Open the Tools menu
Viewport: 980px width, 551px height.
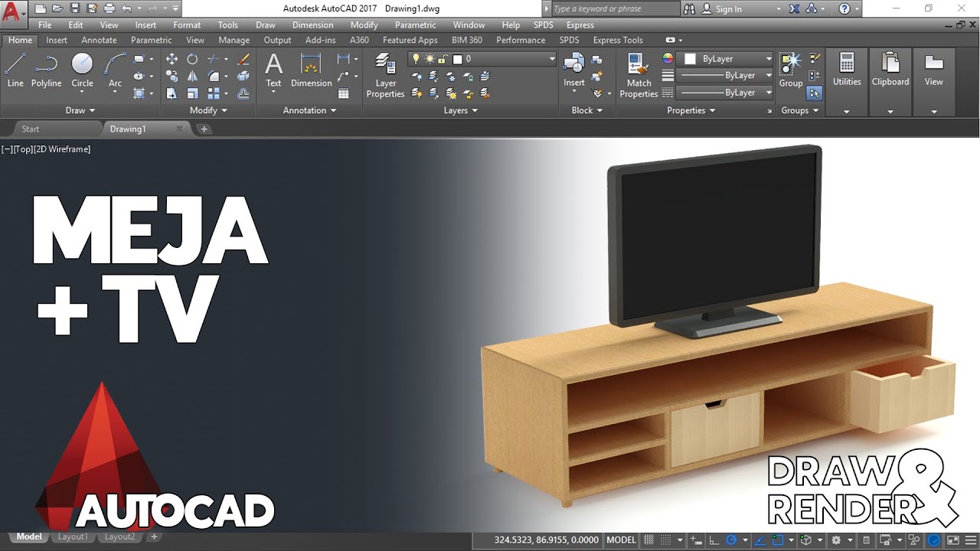point(227,25)
